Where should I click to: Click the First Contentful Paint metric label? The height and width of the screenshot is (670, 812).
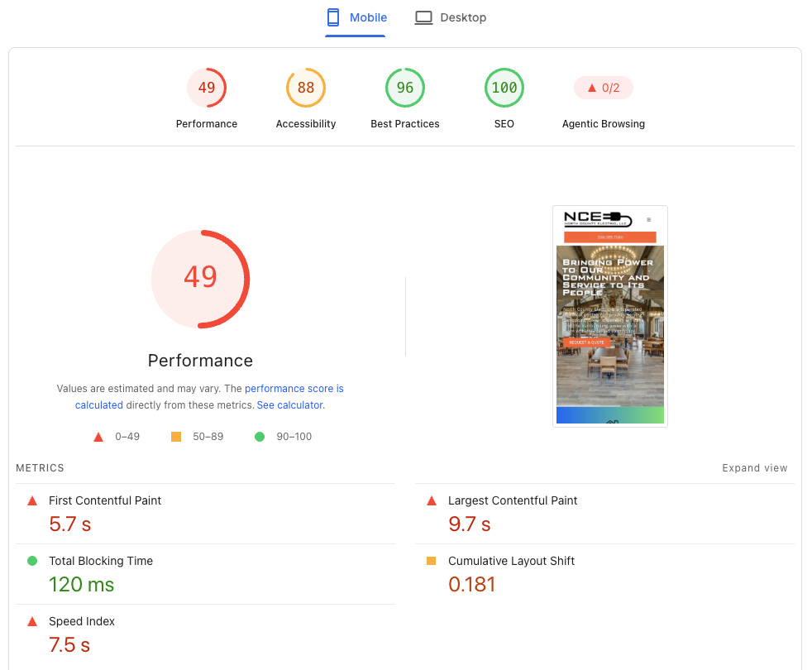(x=105, y=500)
